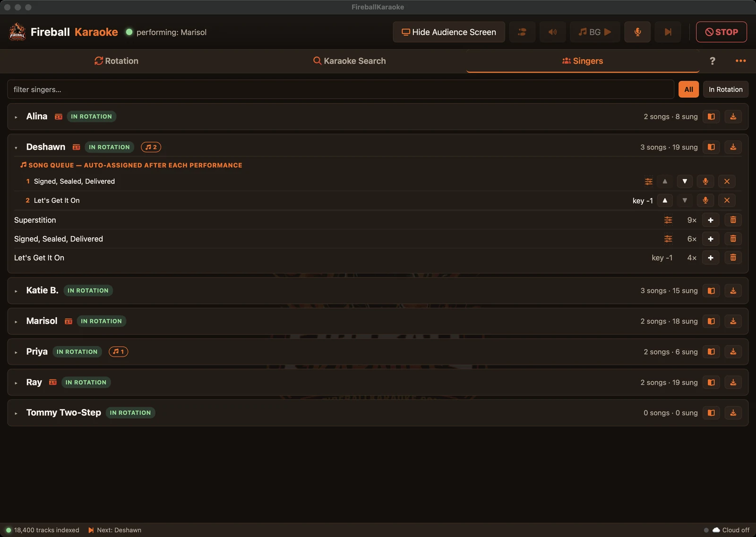Click the side panel icon in Alina's row
756x537 pixels.
pos(711,116)
